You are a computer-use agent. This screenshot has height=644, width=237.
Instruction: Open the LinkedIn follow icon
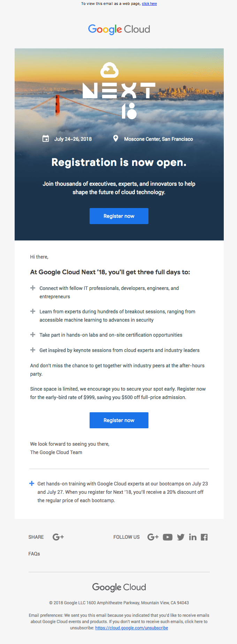point(193,537)
